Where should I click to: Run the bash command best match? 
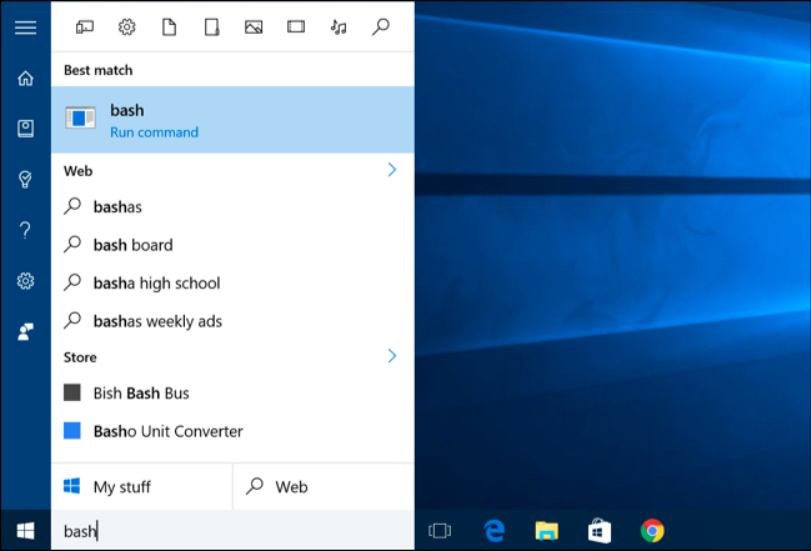[233, 120]
